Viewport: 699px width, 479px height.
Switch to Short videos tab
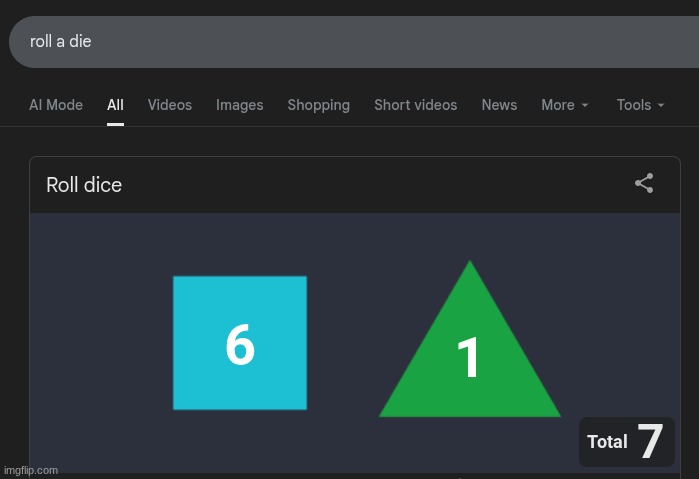[x=415, y=105]
